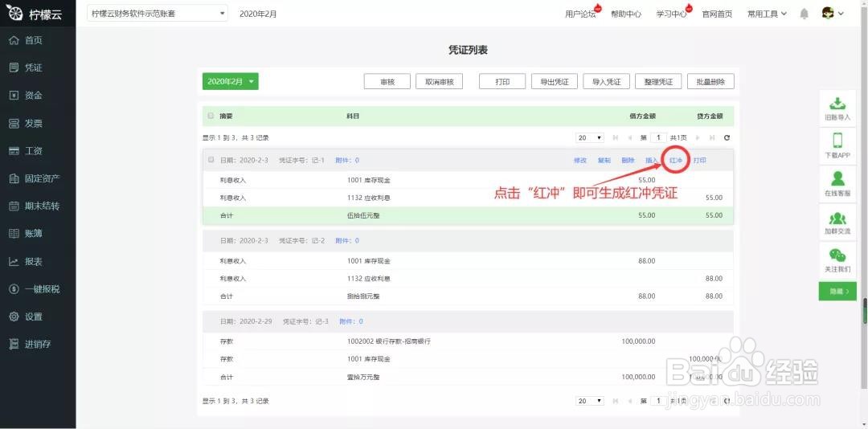This screenshot has height=429, width=868.
Task: Open 用户论坛 in top navigation
Action: [581, 14]
